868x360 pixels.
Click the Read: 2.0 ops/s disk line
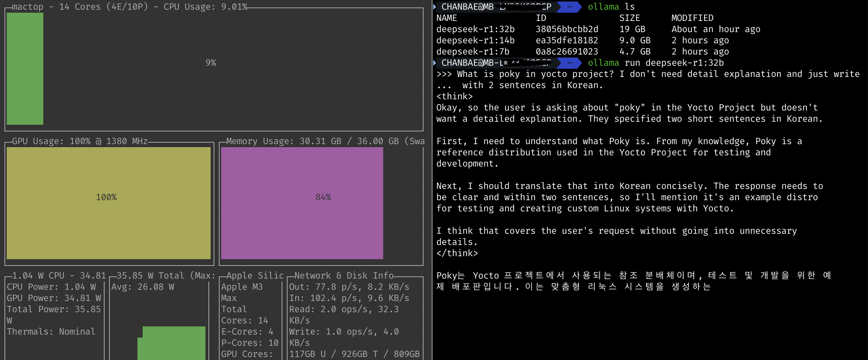(344, 315)
